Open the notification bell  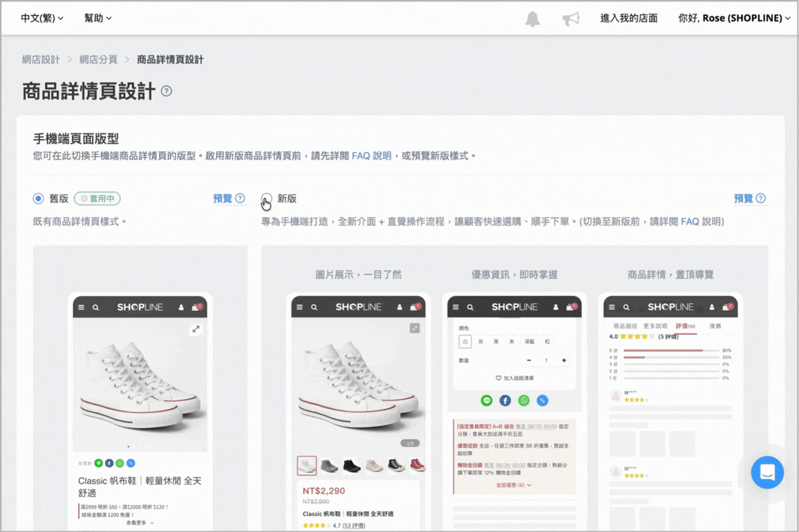coord(532,19)
